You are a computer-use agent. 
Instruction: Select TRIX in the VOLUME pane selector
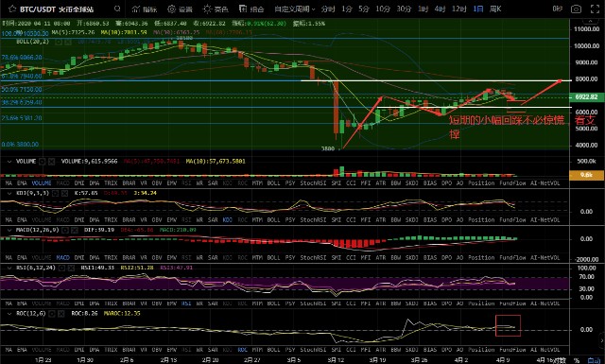click(111, 183)
